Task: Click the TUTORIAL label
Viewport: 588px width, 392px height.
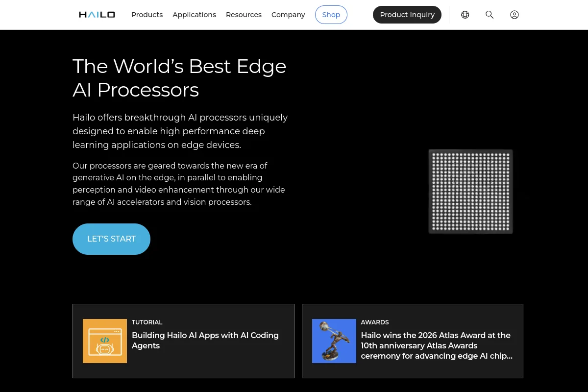Action: (147, 322)
